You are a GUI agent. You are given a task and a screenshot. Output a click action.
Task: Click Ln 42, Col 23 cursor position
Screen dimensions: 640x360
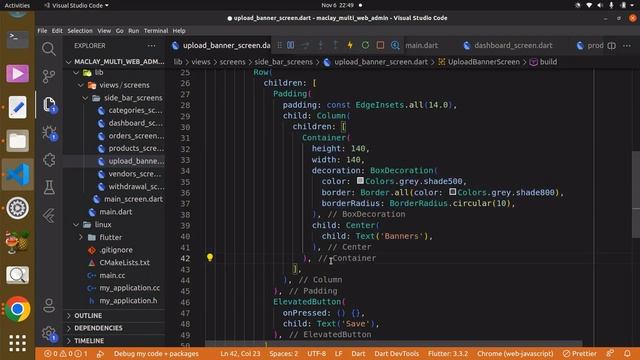(x=240, y=353)
